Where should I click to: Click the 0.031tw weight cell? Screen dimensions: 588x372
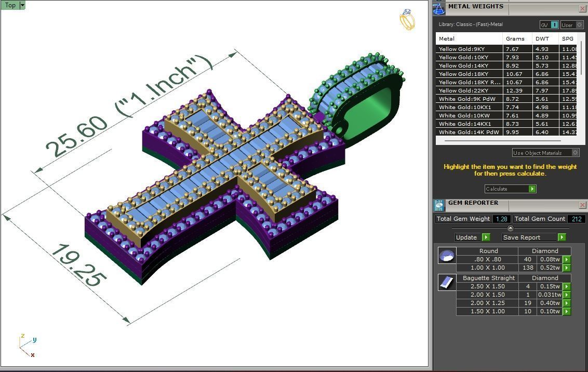[x=550, y=295]
